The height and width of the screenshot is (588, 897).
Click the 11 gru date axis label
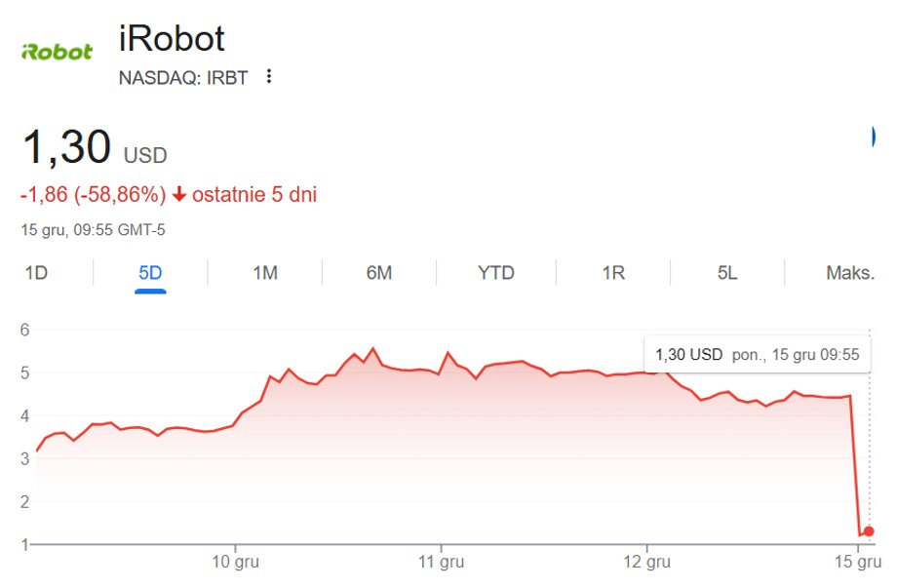(442, 563)
